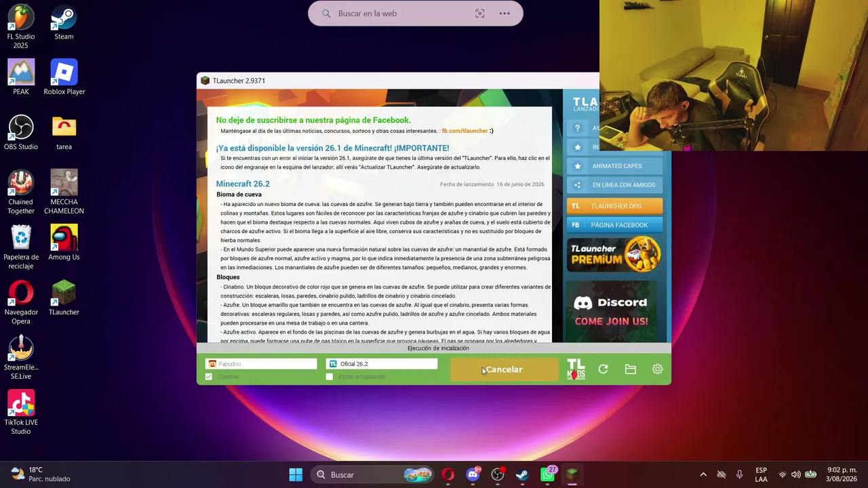The width and height of the screenshot is (868, 488).
Task: Open Discord from the taskbar
Action: (x=473, y=474)
